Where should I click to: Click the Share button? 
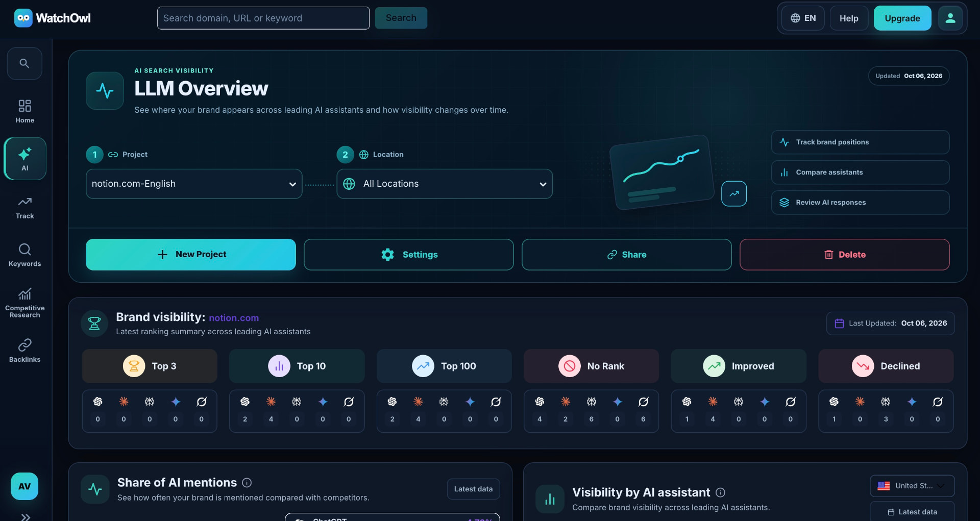pyautogui.click(x=627, y=255)
